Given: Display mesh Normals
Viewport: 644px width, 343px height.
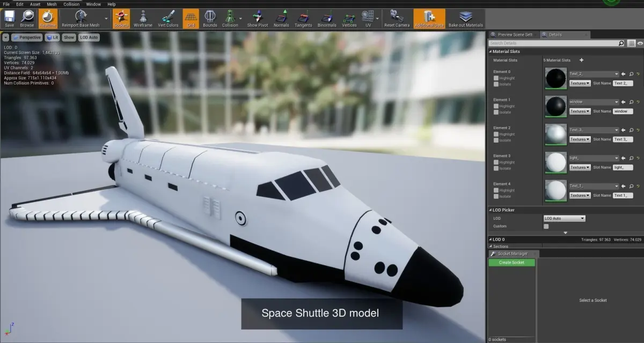Looking at the screenshot, I should point(281,18).
